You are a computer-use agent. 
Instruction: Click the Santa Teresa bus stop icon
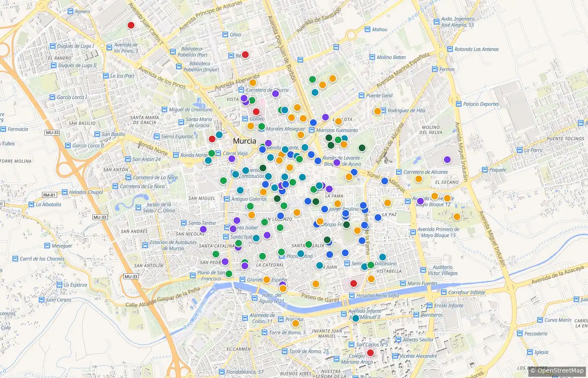(184, 223)
